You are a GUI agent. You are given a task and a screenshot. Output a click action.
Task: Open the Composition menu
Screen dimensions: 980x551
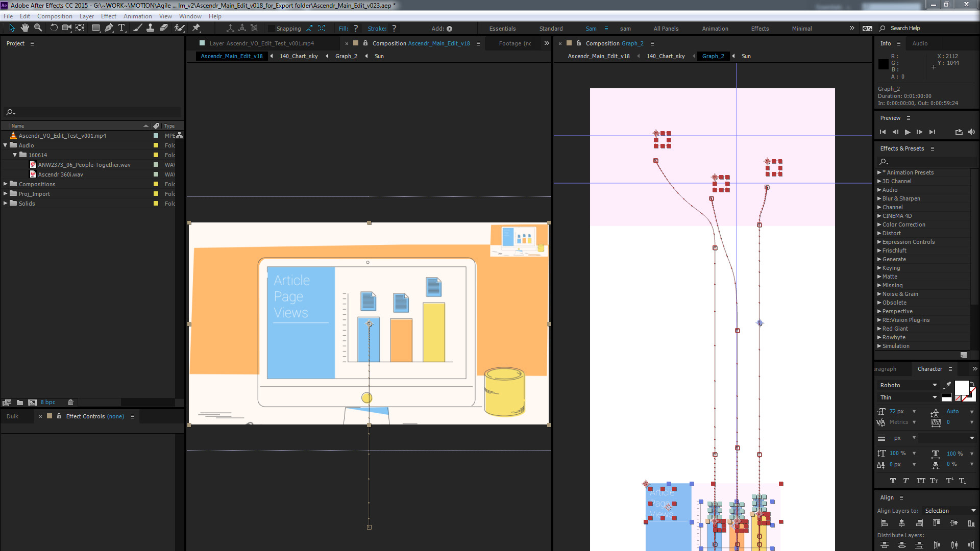point(55,16)
